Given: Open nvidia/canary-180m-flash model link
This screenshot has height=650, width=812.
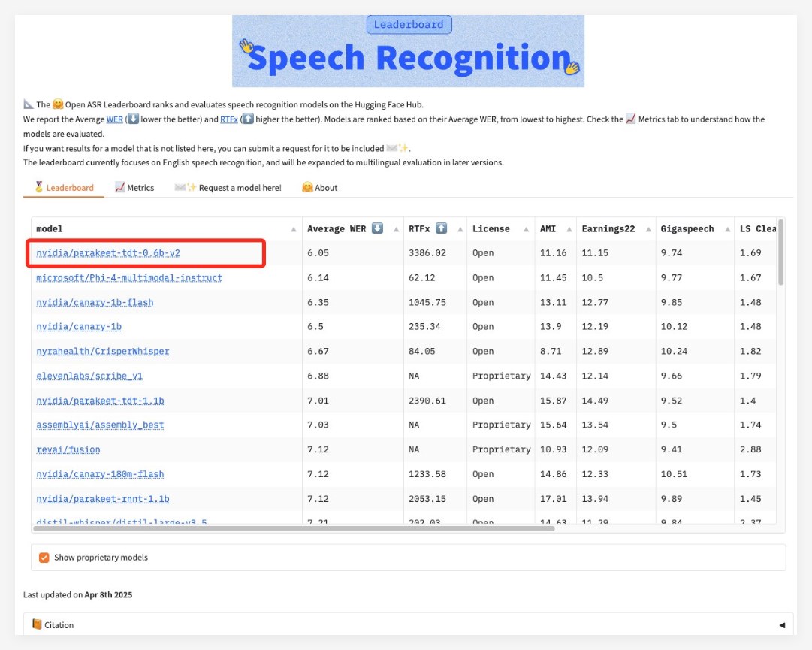Looking at the screenshot, I should [100, 474].
